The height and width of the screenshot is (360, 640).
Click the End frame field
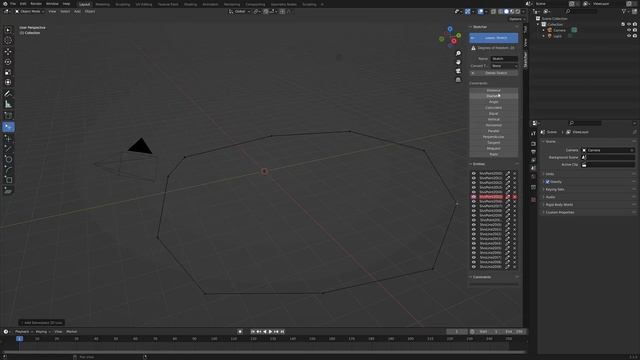point(514,332)
